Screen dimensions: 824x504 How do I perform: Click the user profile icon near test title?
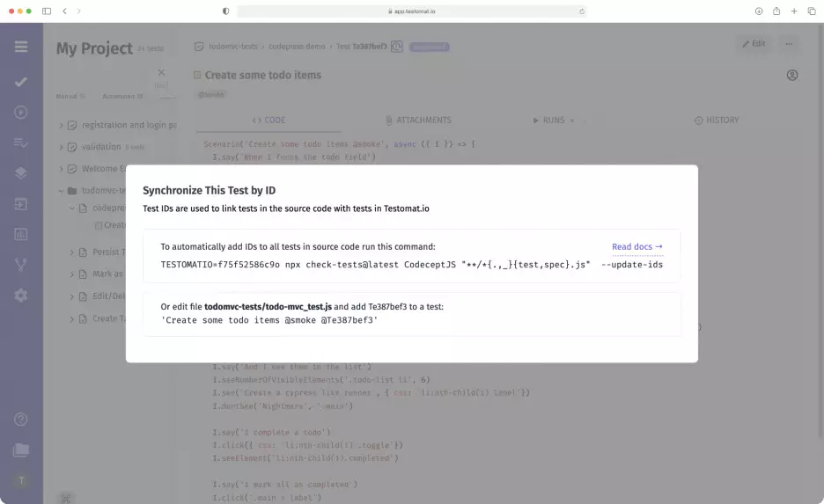[791, 76]
